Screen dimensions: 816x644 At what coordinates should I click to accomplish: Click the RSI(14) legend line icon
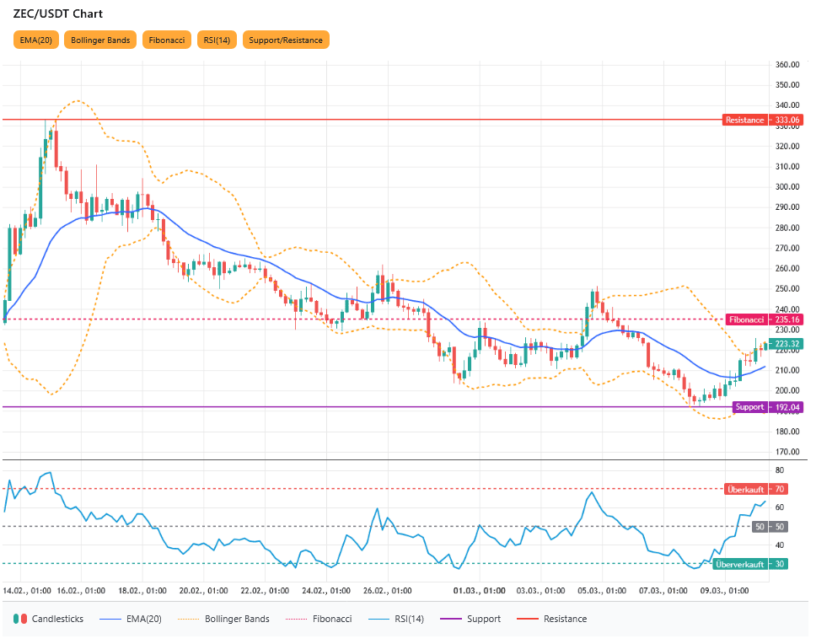point(380,619)
